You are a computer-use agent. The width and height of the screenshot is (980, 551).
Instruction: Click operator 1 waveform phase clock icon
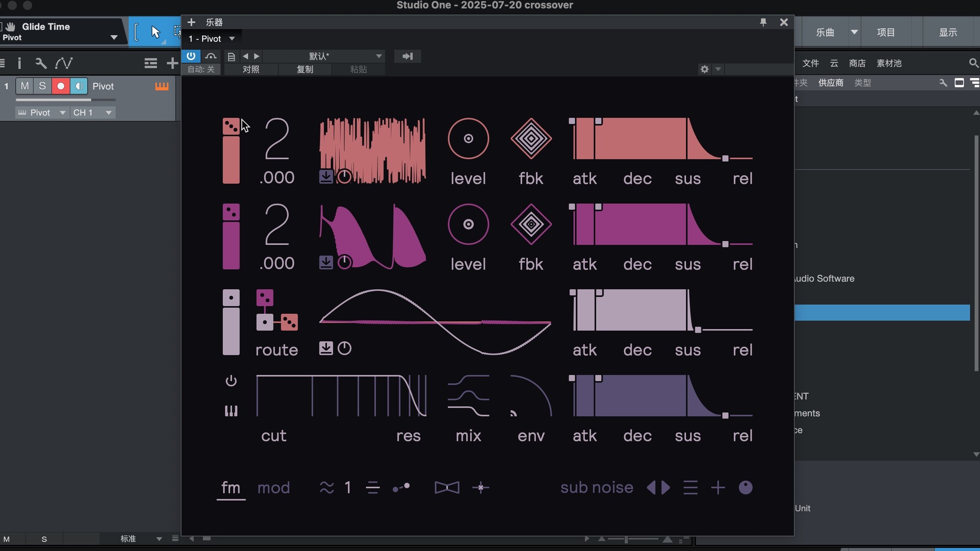[345, 177]
